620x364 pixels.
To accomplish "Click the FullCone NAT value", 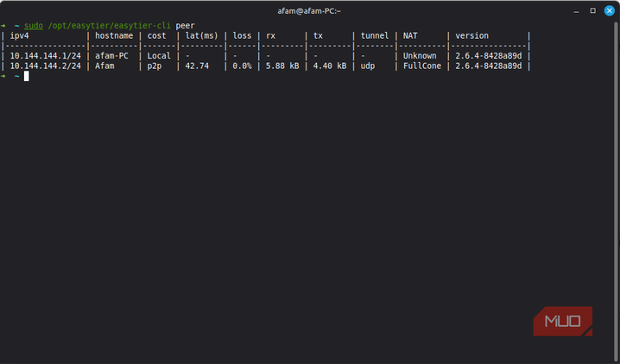I will 422,66.
